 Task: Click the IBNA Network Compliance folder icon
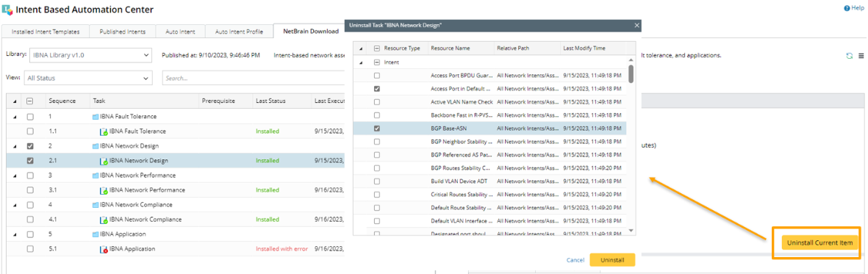(96, 205)
